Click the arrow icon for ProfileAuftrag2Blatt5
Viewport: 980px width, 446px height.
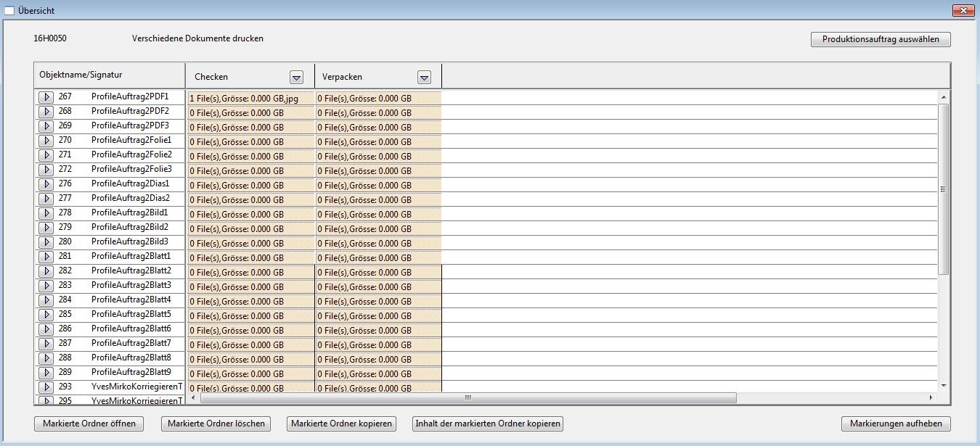click(45, 315)
